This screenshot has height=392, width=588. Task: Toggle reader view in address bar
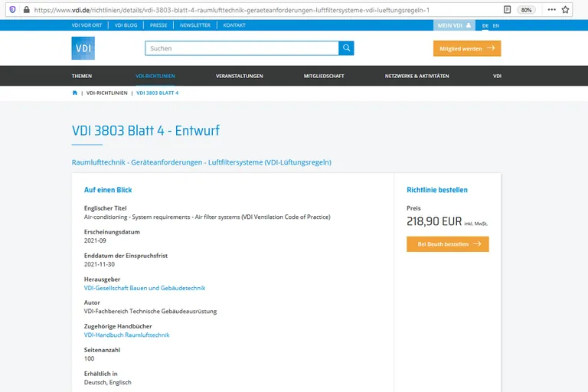click(508, 10)
